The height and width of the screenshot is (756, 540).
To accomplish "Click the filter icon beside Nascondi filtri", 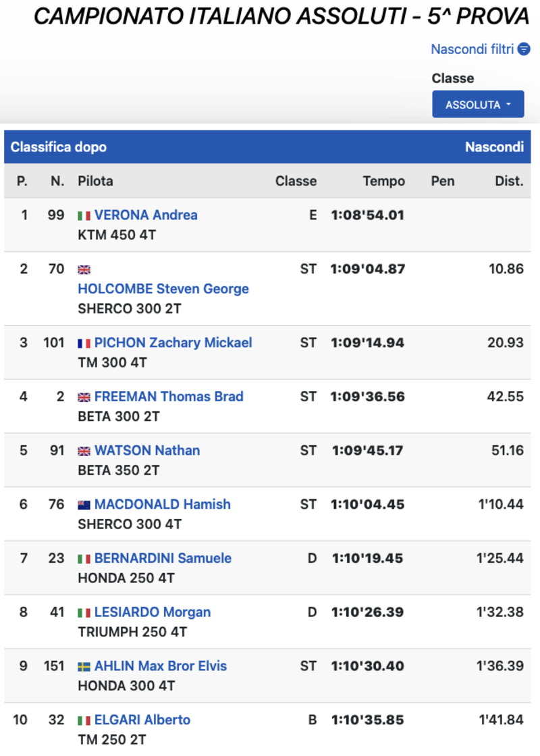I will click(x=524, y=49).
